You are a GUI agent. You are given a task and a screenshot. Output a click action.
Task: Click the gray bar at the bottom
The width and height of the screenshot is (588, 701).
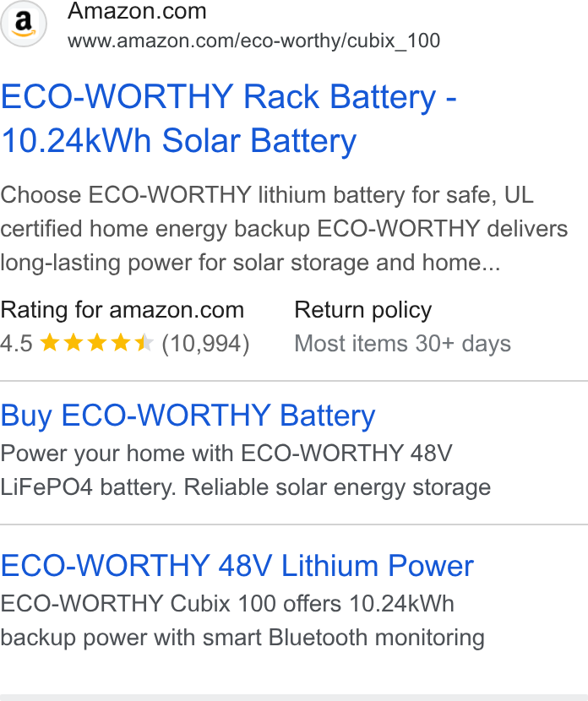[x=294, y=698]
